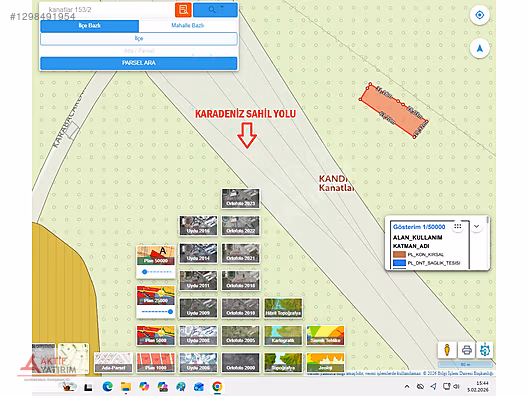528x396 pixels.
Task: Select the Sismik Tehlike layer thumbnail
Action: point(325,335)
